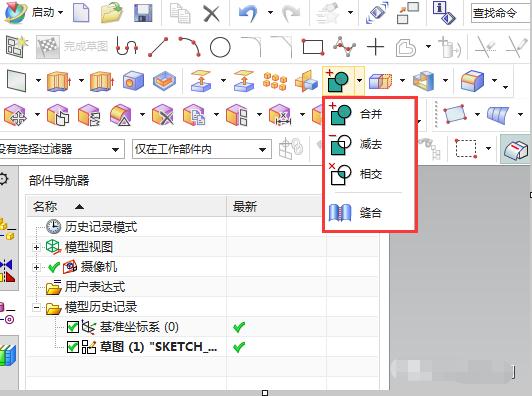Select 用户表达式 folder
Screen dimensions: 532x396
coord(95,287)
